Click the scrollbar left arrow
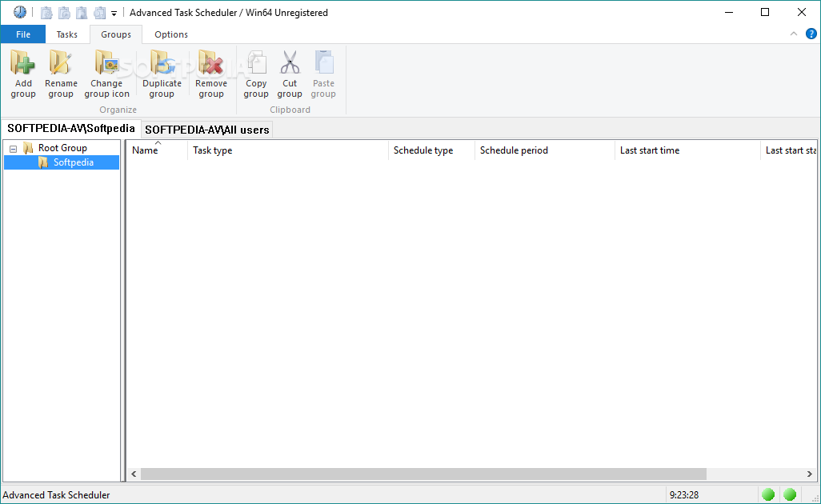Viewport: 821px width, 504px height. coord(134,474)
